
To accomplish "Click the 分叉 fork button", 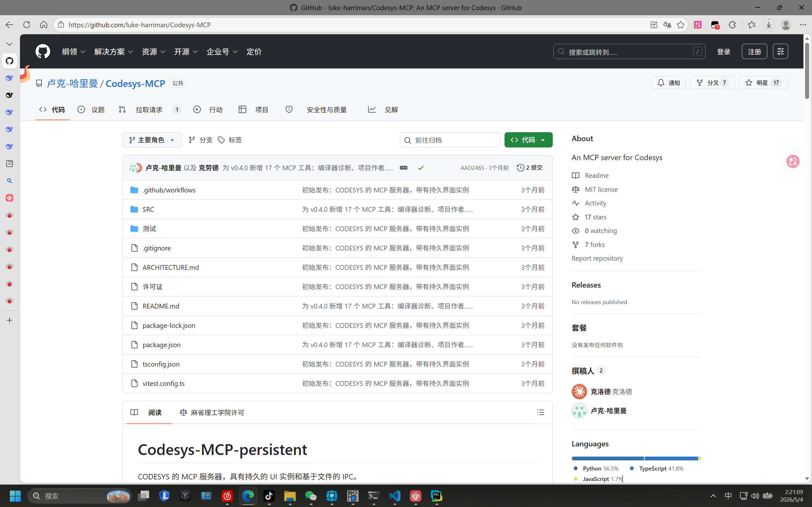I will [712, 83].
